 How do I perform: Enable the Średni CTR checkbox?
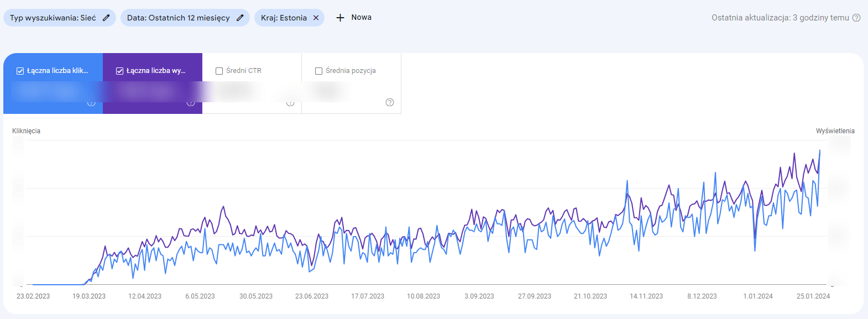(x=219, y=71)
